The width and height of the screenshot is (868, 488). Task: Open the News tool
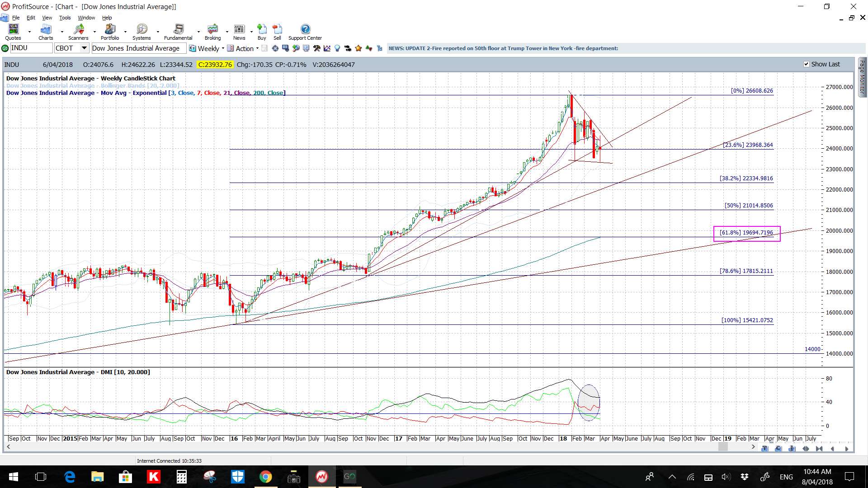click(239, 32)
